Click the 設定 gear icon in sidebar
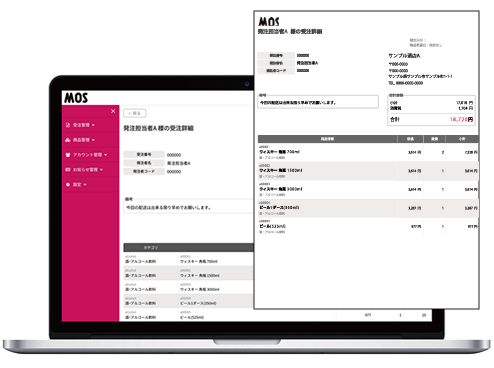 (68, 184)
